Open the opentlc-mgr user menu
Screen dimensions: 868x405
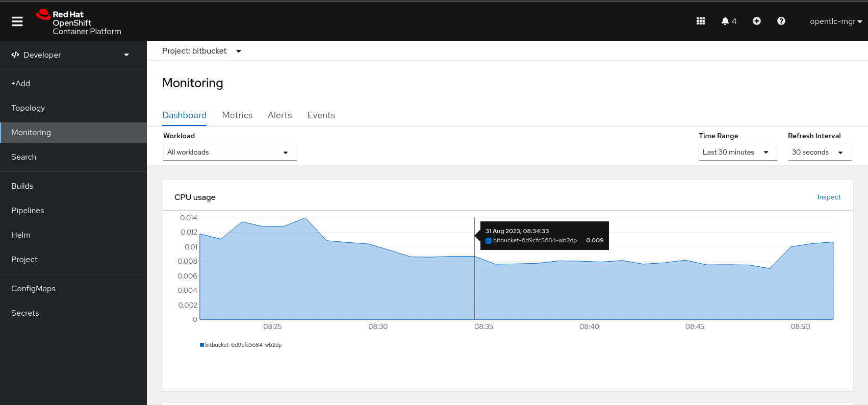click(x=835, y=21)
